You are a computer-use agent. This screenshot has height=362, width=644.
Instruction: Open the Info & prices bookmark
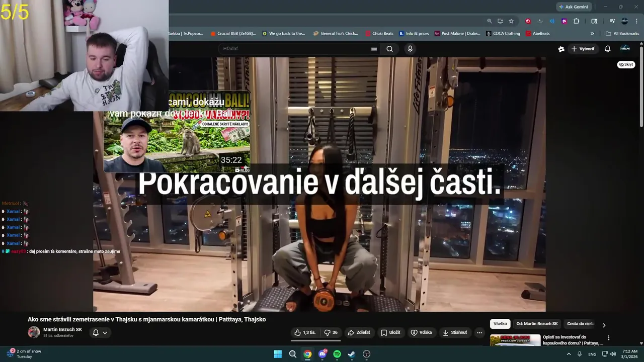414,34
